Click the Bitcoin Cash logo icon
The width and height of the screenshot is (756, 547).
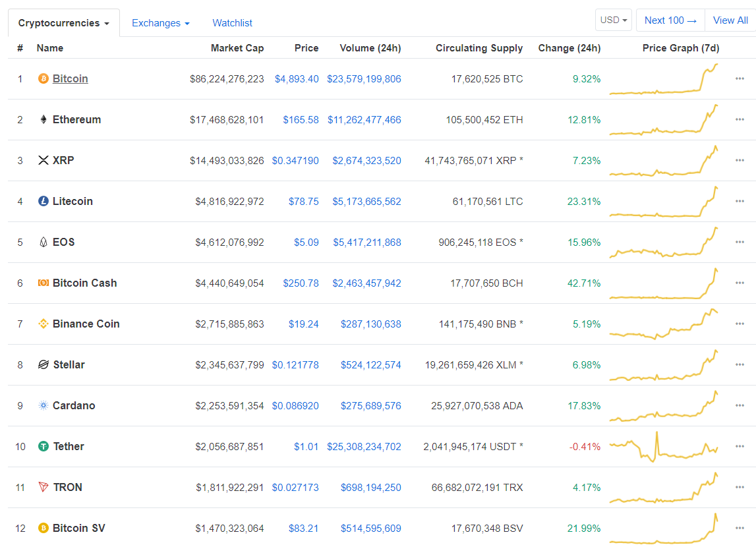pyautogui.click(x=43, y=283)
